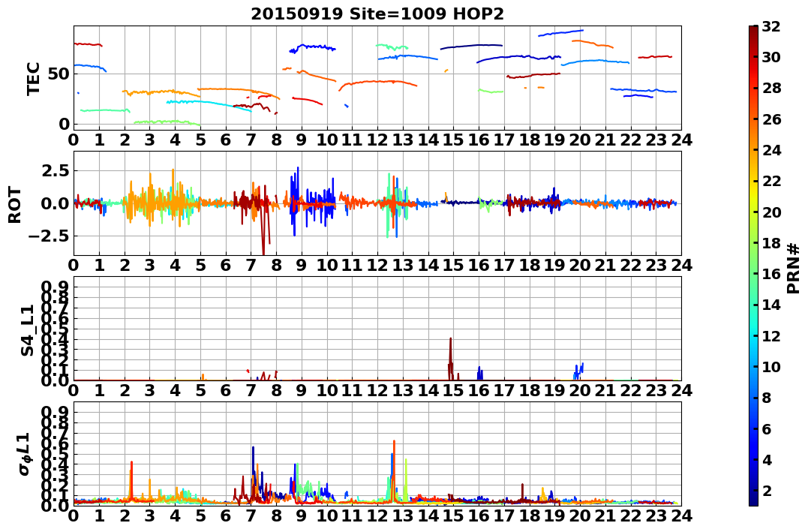Click the S4_L1 y-axis label
Image resolution: width=808 pixels, height=532 pixels.
(x=27, y=330)
